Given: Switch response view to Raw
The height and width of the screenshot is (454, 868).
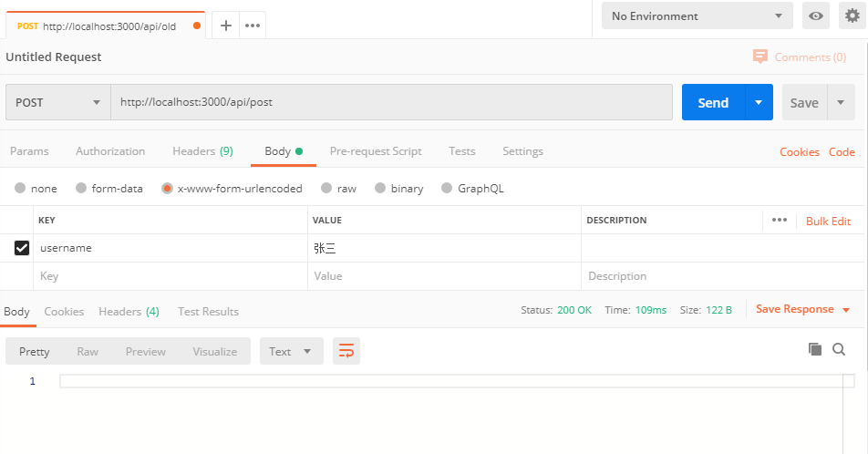Looking at the screenshot, I should click(x=88, y=351).
